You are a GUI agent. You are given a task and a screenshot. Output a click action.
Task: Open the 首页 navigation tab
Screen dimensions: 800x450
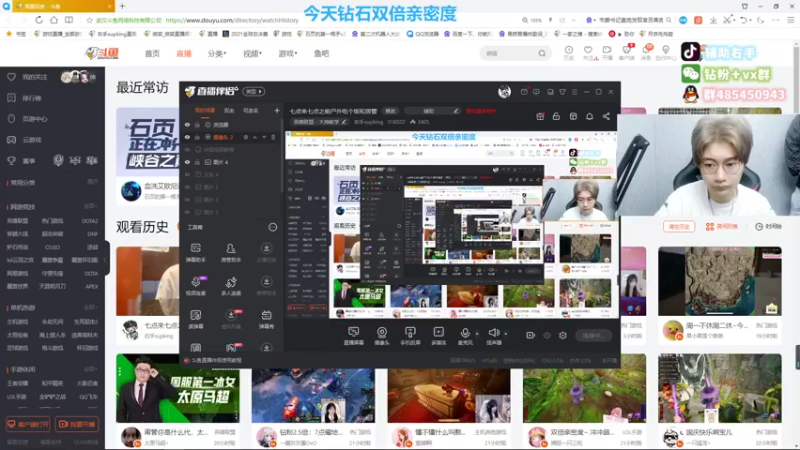152,53
